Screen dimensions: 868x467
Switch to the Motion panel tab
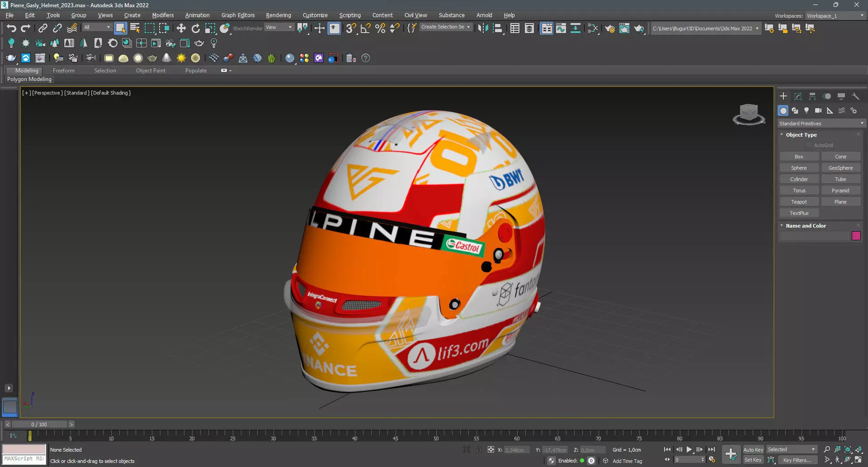pyautogui.click(x=827, y=96)
